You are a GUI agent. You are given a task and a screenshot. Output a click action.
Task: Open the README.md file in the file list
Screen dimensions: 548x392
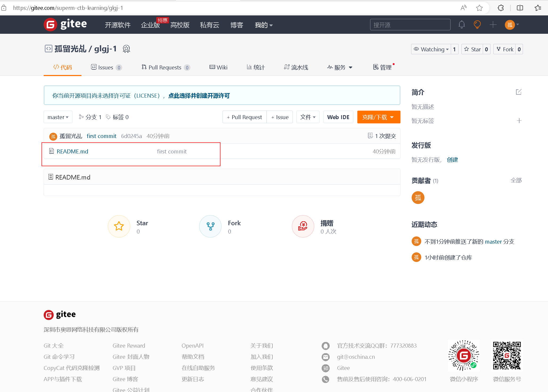click(72, 152)
